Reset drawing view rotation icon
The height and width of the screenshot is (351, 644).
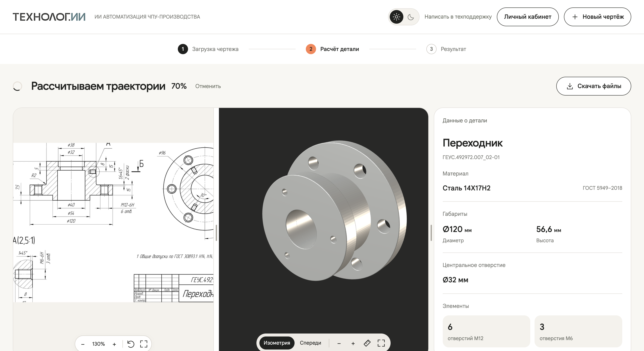point(131,344)
